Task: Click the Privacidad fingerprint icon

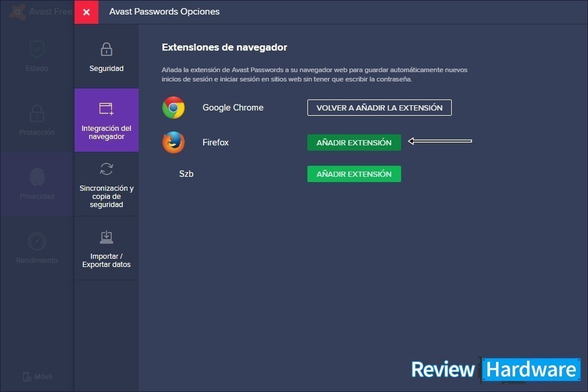Action: 37,177
